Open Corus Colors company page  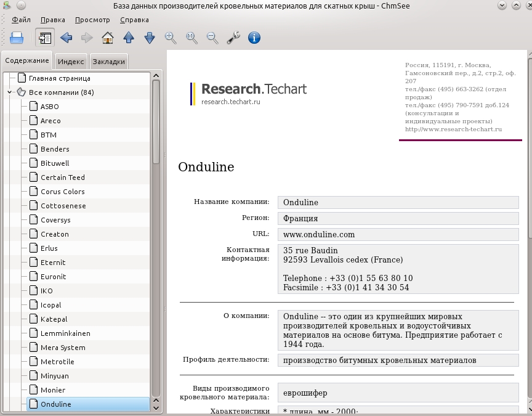click(62, 192)
